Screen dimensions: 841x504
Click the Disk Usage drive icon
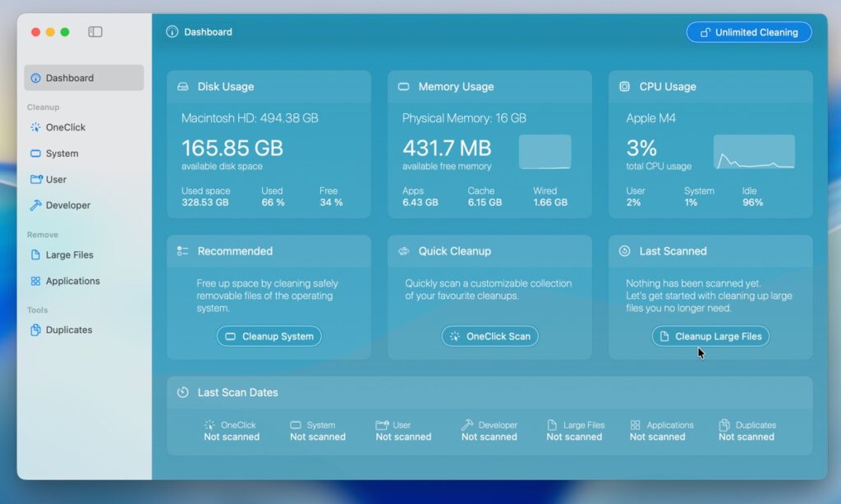[x=183, y=87]
